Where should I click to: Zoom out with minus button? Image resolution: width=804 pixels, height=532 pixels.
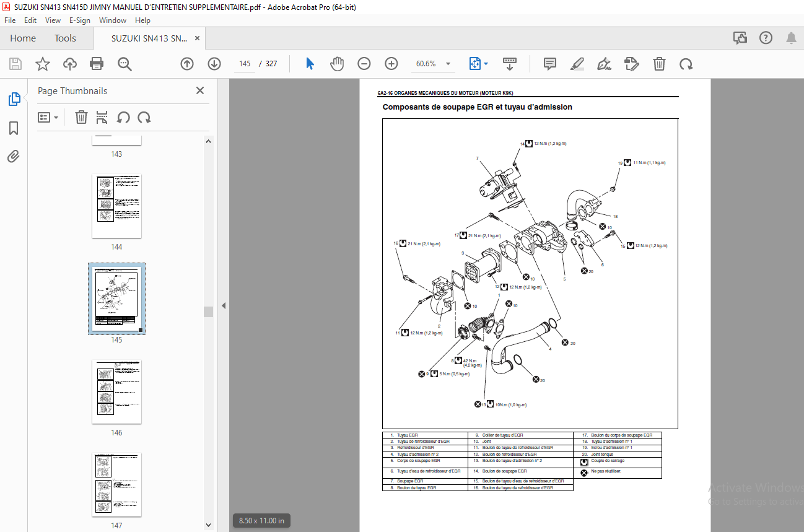pos(364,64)
